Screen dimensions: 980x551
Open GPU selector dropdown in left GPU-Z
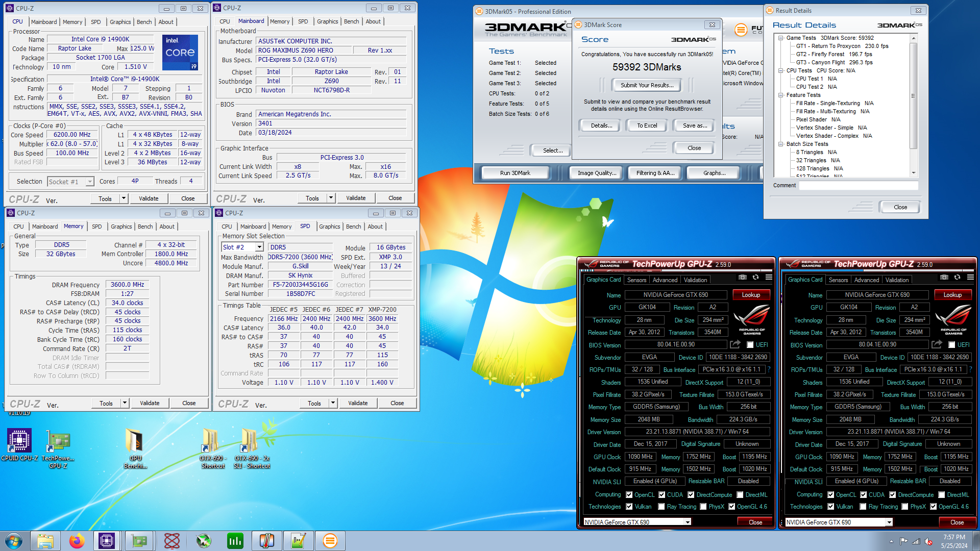688,522
